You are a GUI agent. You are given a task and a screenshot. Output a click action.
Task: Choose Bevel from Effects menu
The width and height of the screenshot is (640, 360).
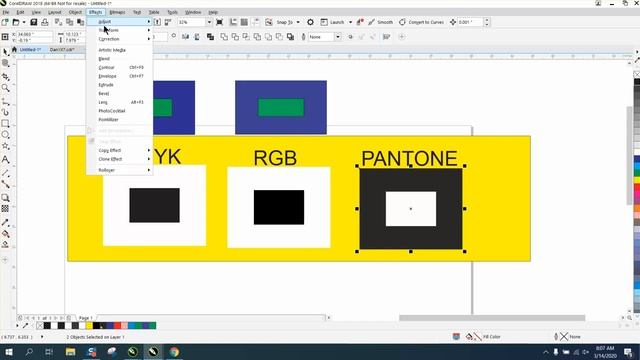pos(120,93)
